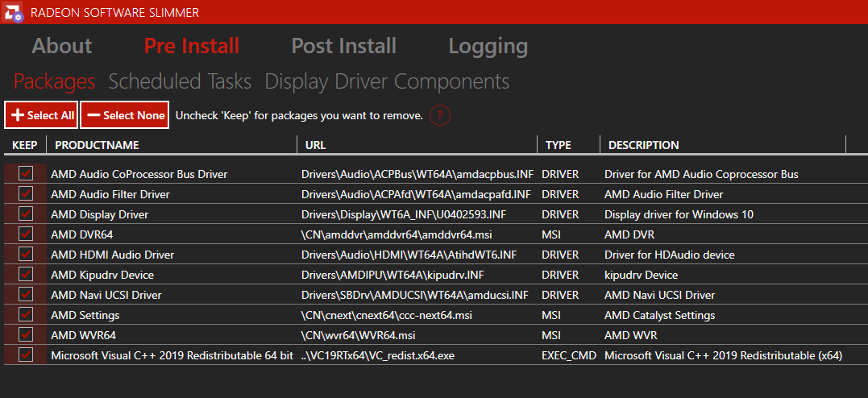Open Display Driver Components sub-tab

pyautogui.click(x=387, y=81)
